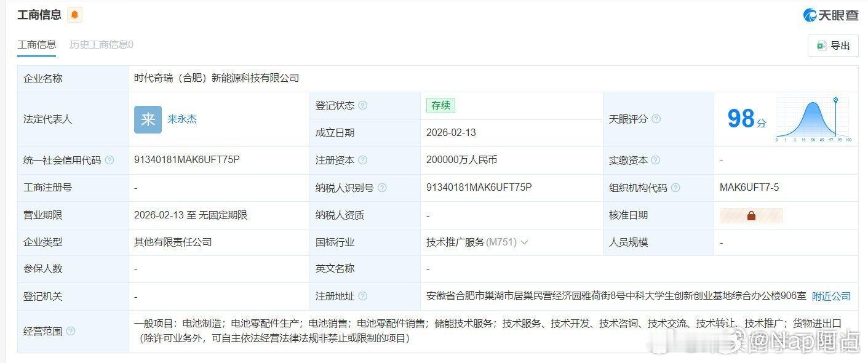This screenshot has height=363, width=868.
Task: Click the 导出 export button
Action: pyautogui.click(x=833, y=46)
